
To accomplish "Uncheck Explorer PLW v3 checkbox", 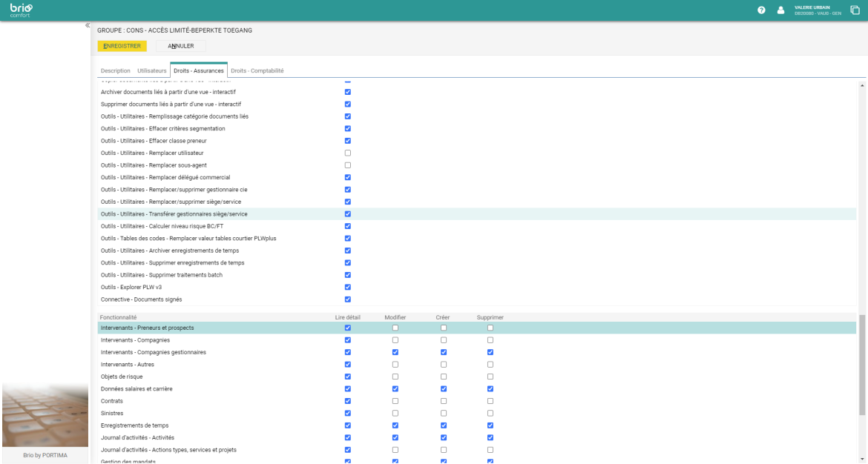I will (348, 287).
